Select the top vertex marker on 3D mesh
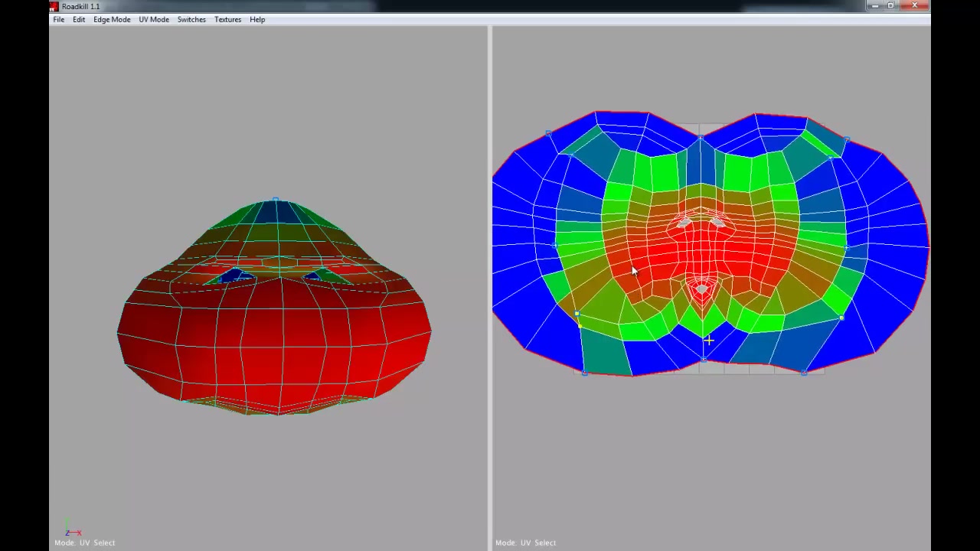Image resolution: width=980 pixels, height=551 pixels. [276, 200]
